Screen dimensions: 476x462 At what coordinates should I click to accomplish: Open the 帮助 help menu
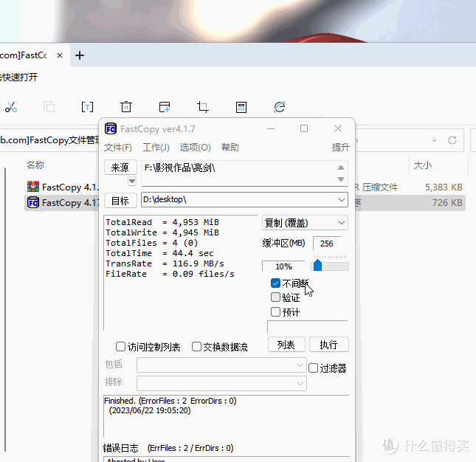[x=230, y=148]
